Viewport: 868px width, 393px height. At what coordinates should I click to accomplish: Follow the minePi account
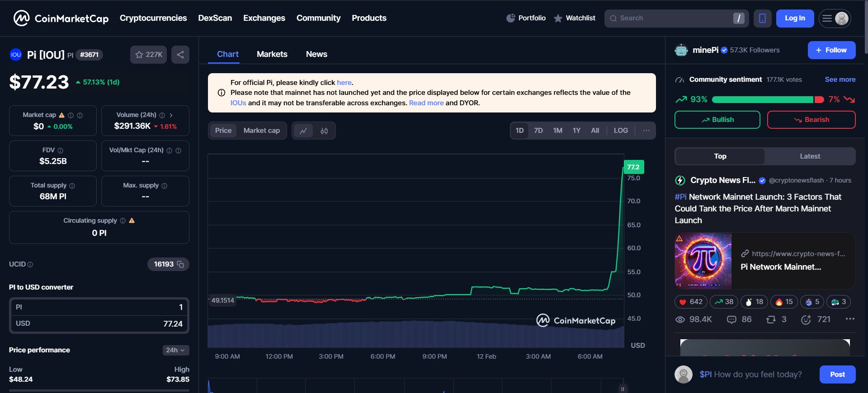(831, 50)
